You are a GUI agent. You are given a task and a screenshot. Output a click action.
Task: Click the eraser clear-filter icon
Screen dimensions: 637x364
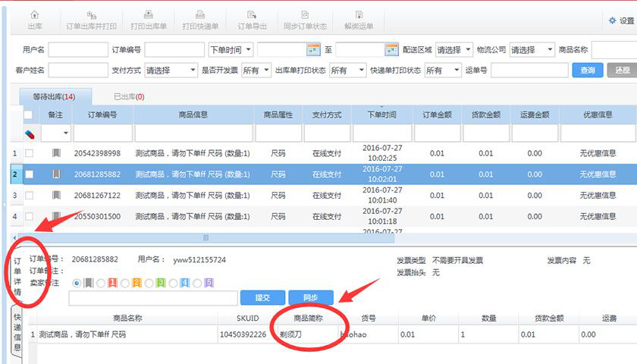pyautogui.click(x=30, y=133)
